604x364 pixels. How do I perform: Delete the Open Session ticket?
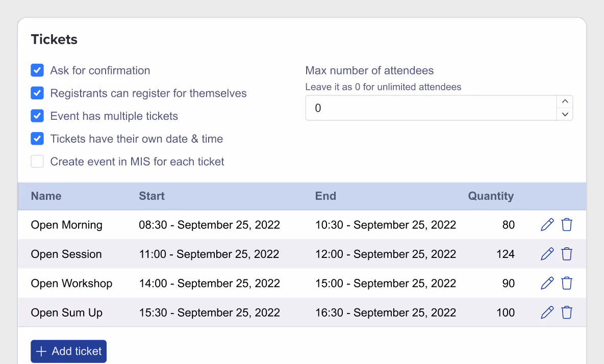pyautogui.click(x=567, y=254)
